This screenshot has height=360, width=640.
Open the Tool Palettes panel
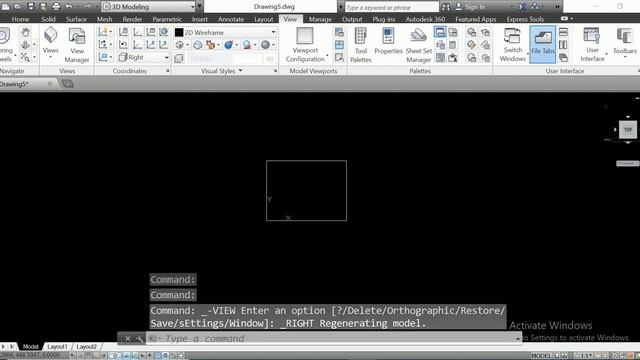tap(360, 45)
